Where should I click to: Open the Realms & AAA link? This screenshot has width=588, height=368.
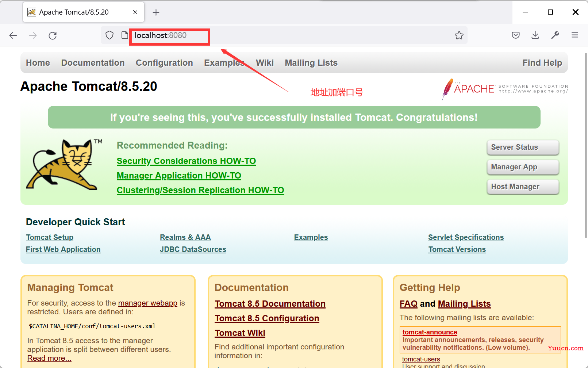point(185,237)
